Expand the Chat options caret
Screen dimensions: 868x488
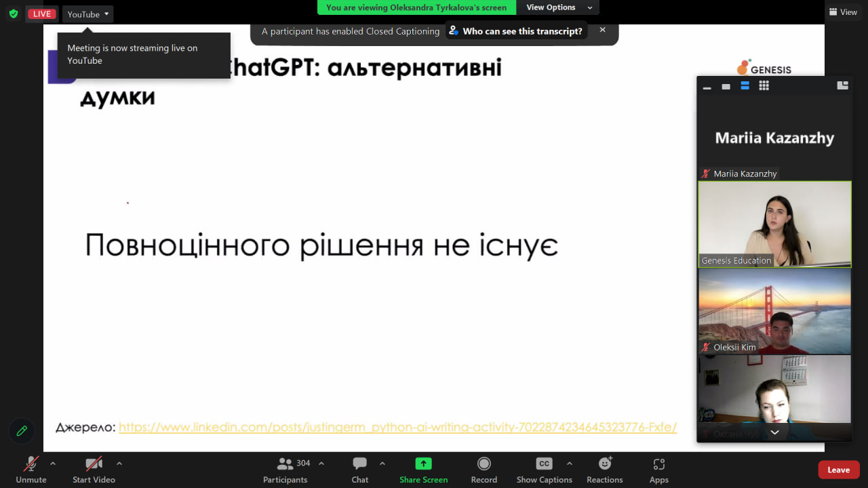coord(382,464)
